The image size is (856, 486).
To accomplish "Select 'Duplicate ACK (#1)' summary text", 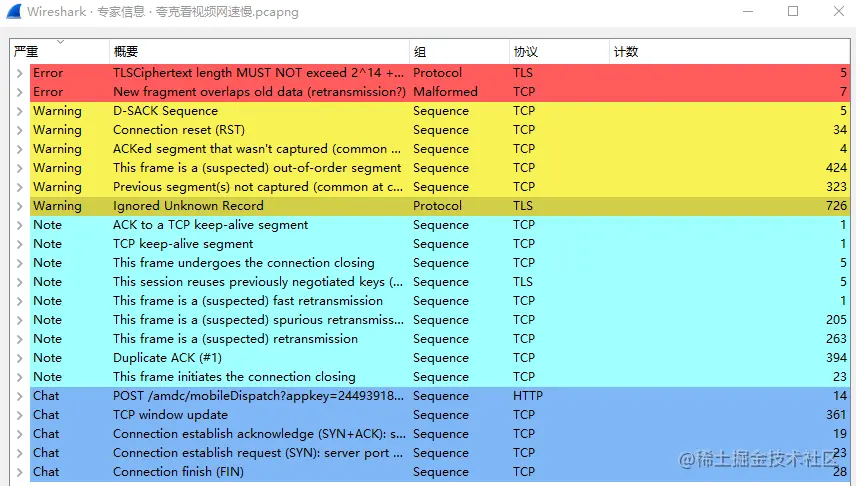I will click(x=168, y=358).
